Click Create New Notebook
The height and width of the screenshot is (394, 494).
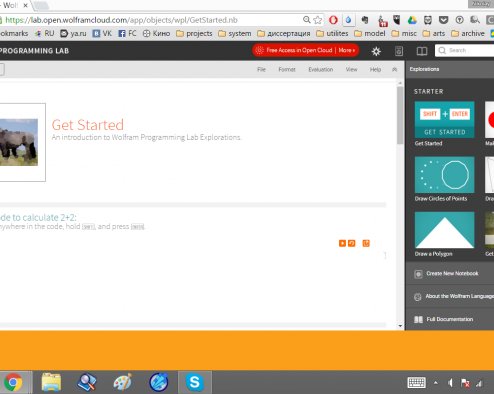452,273
